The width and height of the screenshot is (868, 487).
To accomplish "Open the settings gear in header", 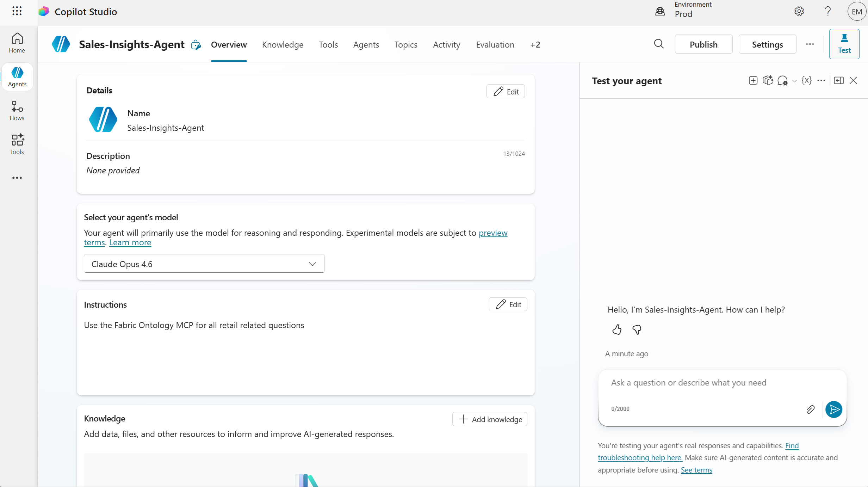I will pyautogui.click(x=799, y=11).
